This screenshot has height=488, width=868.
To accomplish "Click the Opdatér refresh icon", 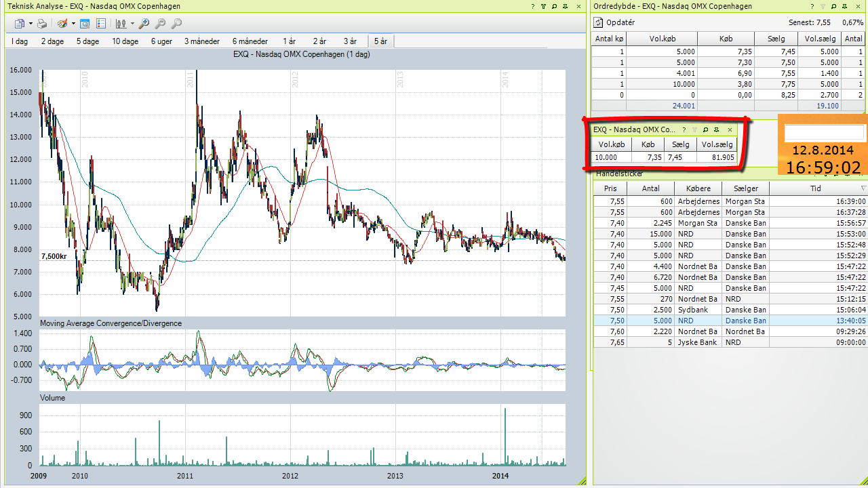I will click(599, 22).
